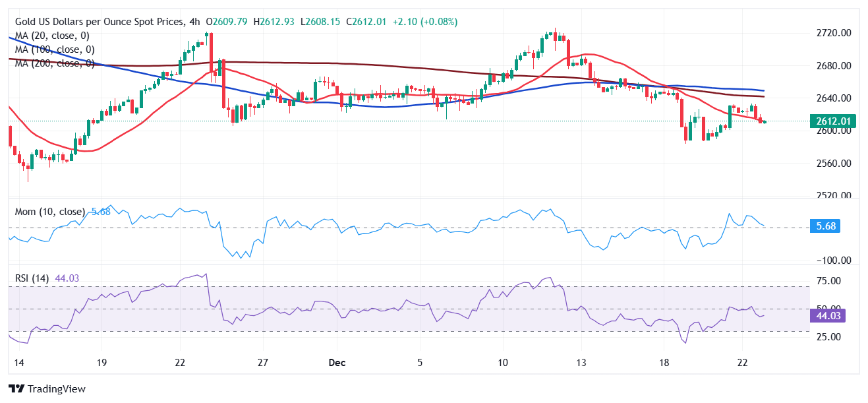The image size is (868, 403).
Task: Click the MA (20, close, 0) legend
Action: pos(52,36)
